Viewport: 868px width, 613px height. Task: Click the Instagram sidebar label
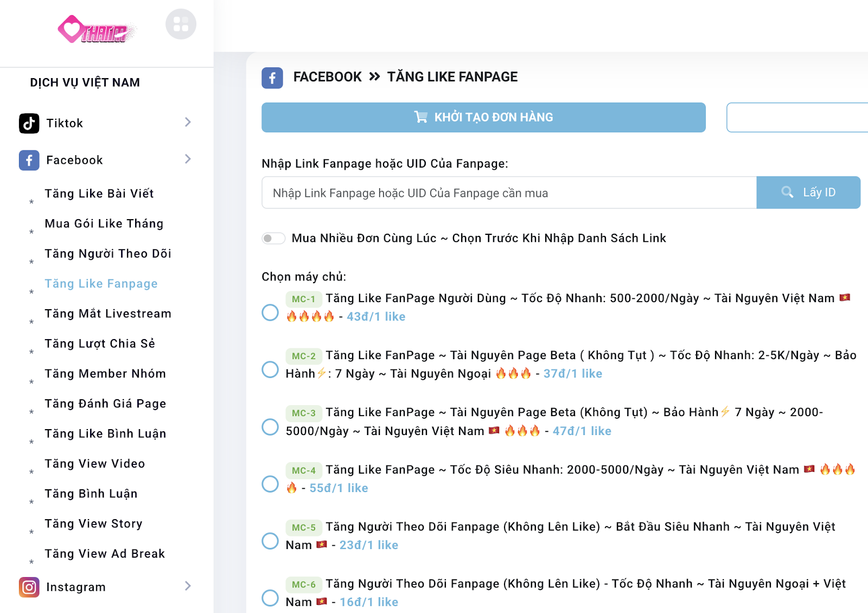click(x=76, y=587)
